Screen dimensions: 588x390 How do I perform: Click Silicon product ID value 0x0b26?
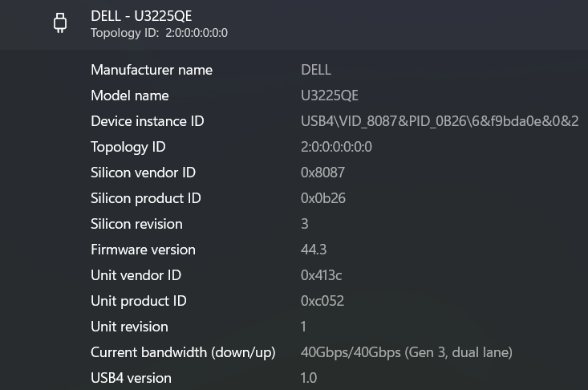point(323,198)
